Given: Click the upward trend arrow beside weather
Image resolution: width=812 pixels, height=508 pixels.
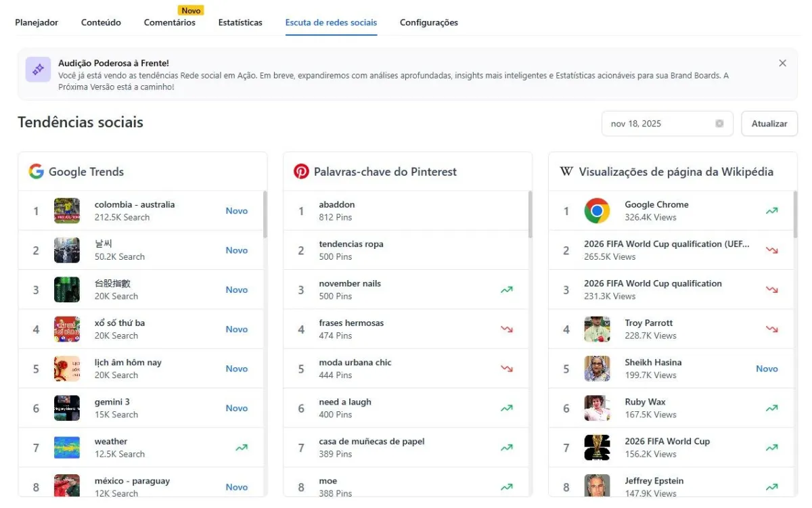Looking at the screenshot, I should (242, 448).
